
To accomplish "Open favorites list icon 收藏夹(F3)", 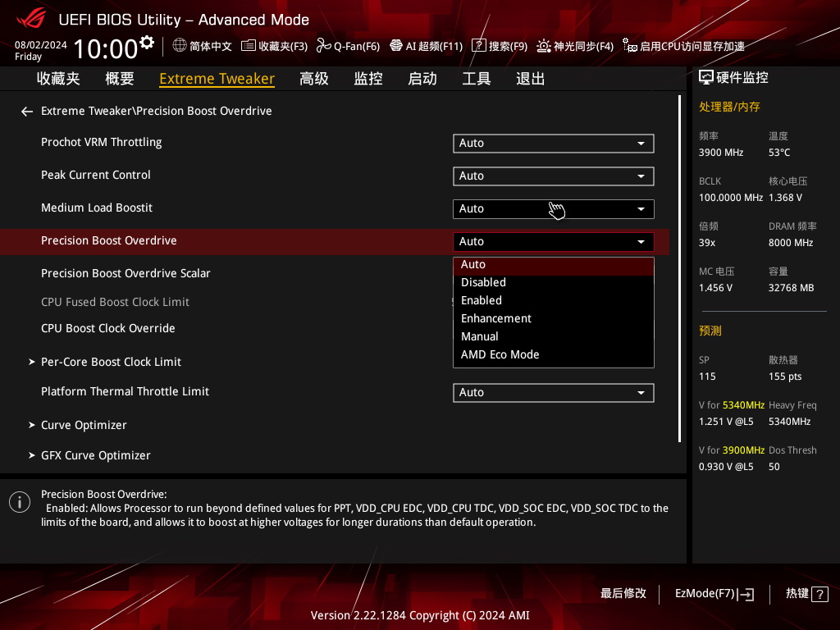I will pyautogui.click(x=248, y=46).
